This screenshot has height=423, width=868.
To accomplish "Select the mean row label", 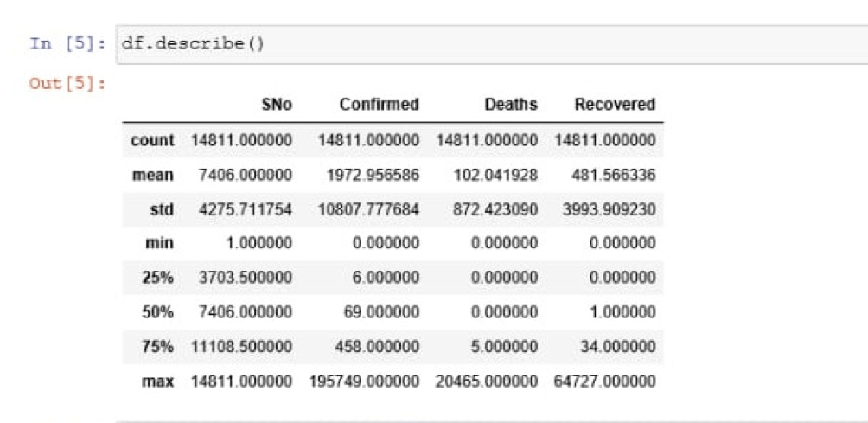I will [153, 176].
